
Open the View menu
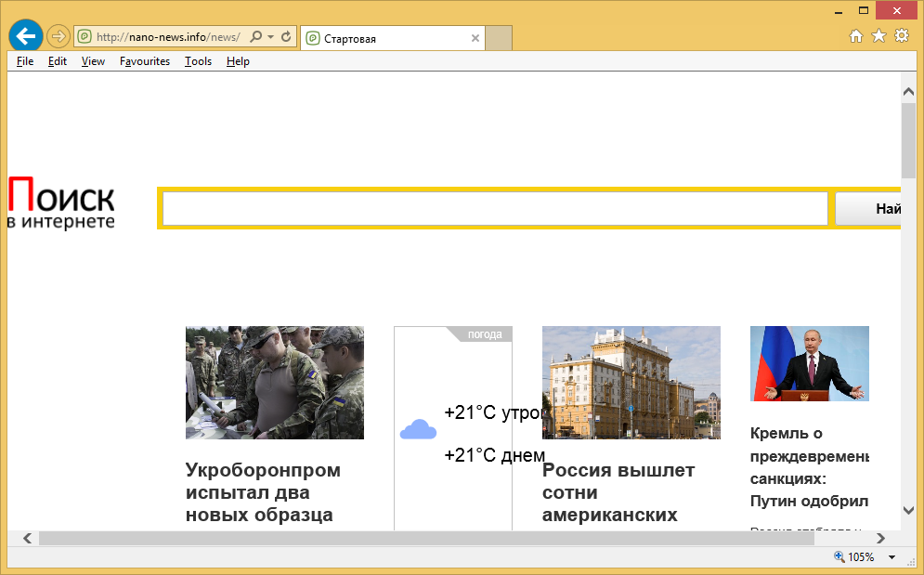tap(93, 61)
